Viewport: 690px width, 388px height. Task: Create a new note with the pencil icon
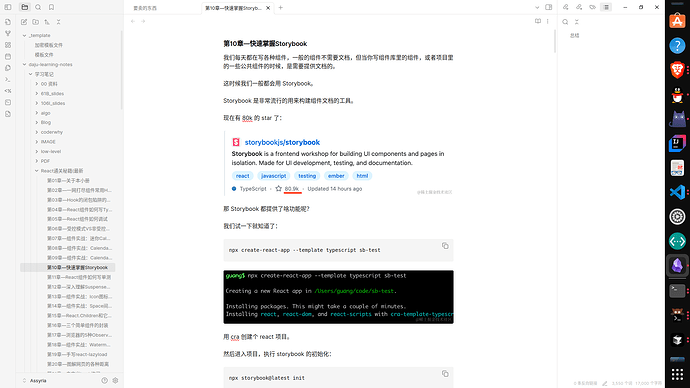tap(24, 22)
